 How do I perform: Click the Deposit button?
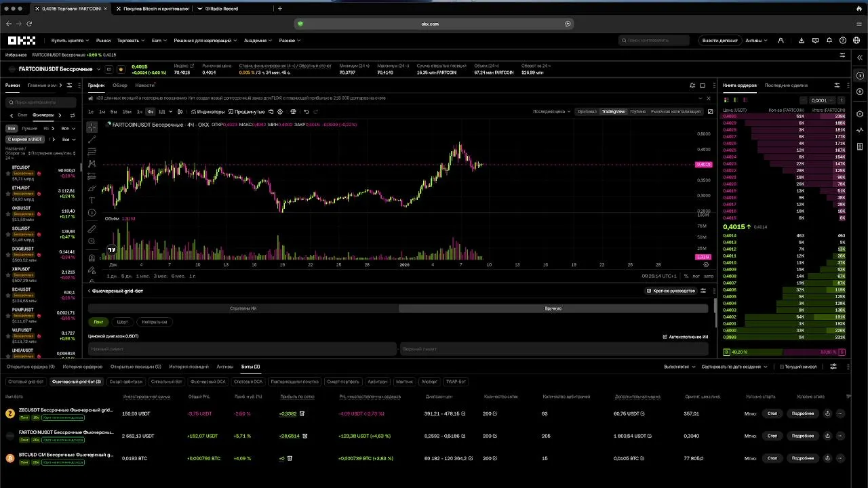(x=719, y=41)
